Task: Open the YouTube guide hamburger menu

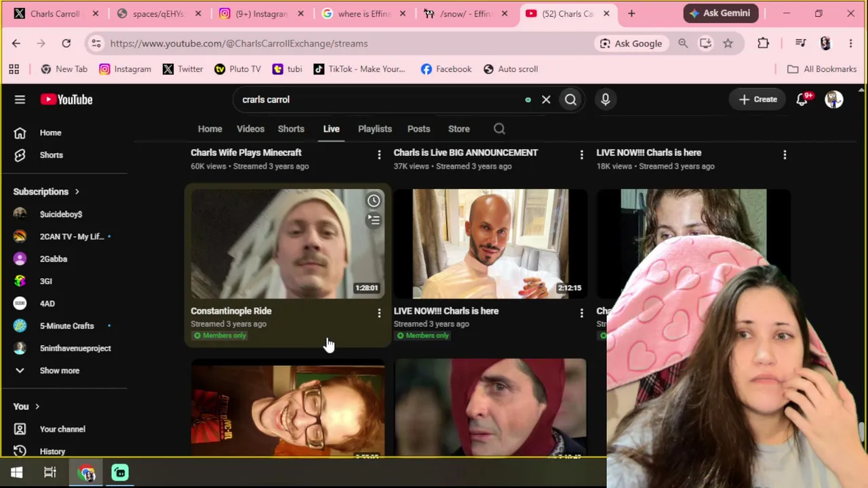Action: [x=20, y=100]
